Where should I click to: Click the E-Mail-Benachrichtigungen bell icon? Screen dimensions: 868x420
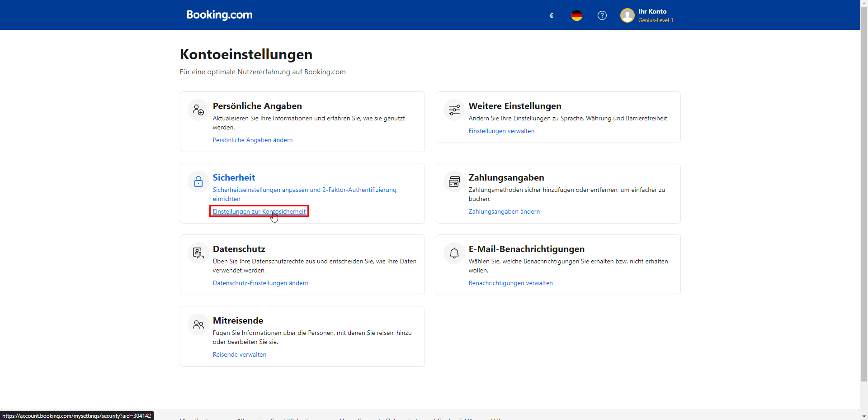(454, 253)
